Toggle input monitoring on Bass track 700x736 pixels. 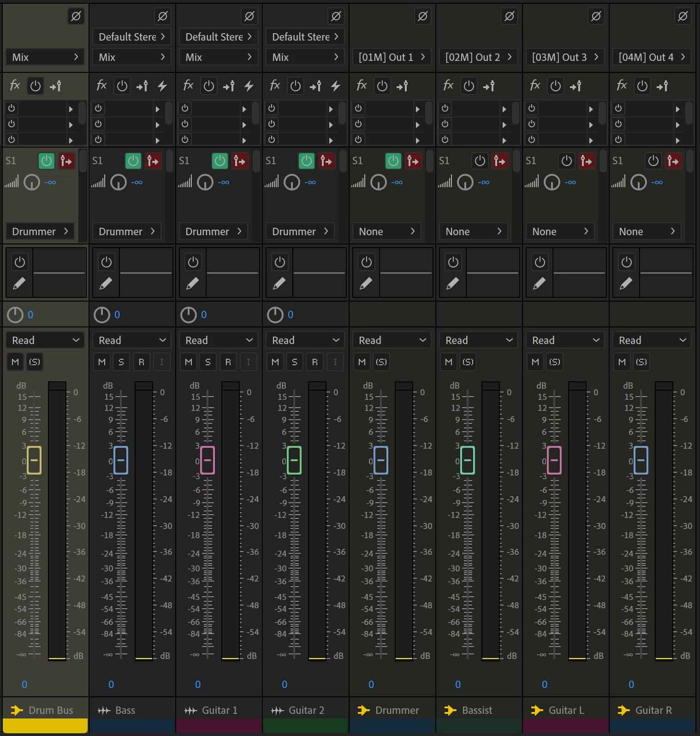[161, 362]
